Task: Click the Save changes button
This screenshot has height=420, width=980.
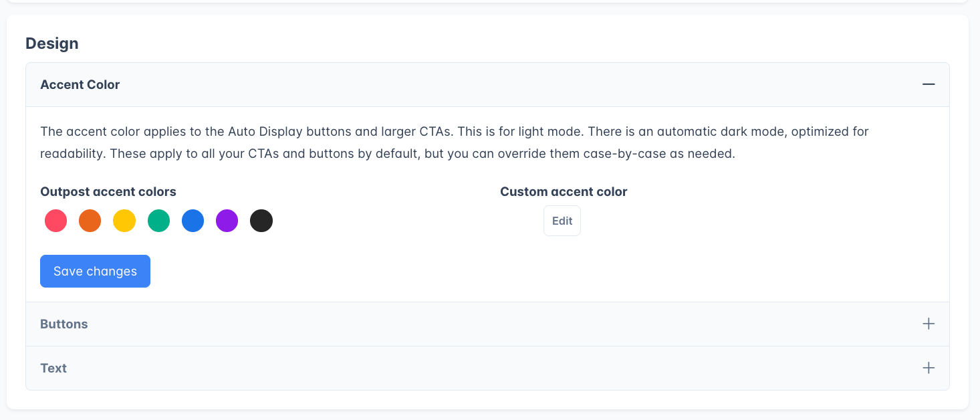Action: pyautogui.click(x=95, y=271)
